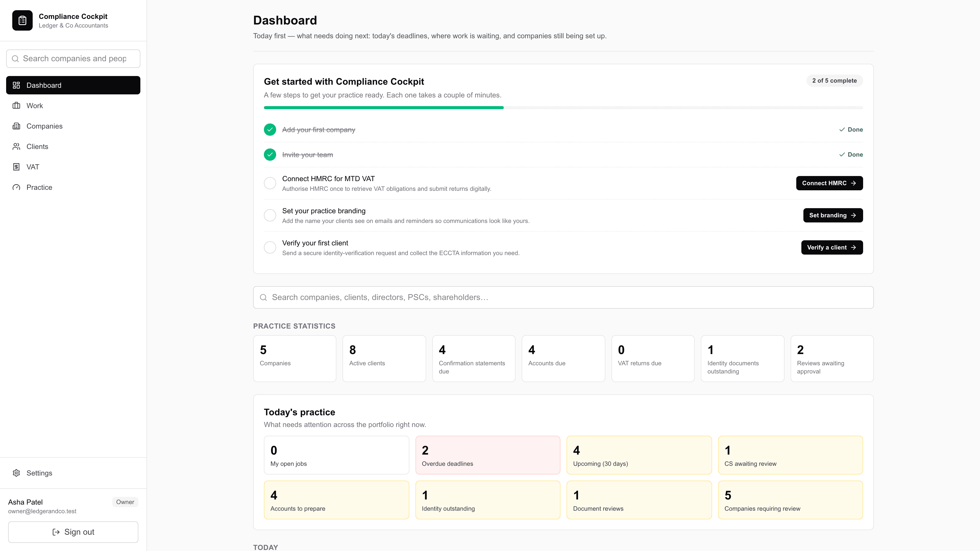This screenshot has width=980, height=551.
Task: Click the struck-through Invite your team text
Action: [x=307, y=155]
